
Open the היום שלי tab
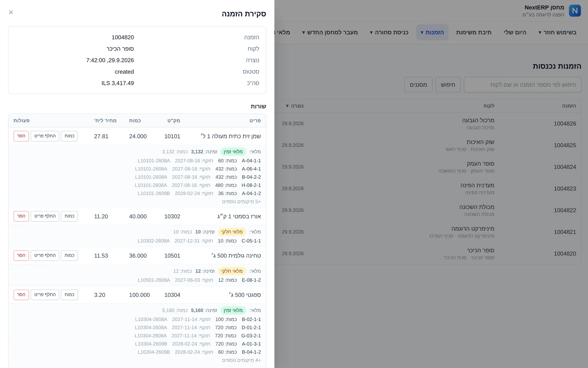(x=515, y=32)
